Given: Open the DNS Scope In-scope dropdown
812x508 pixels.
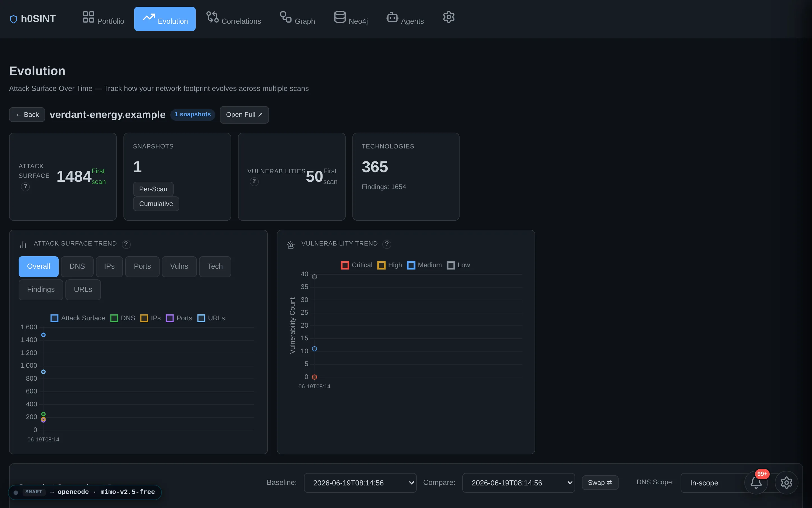Looking at the screenshot, I should tap(713, 483).
